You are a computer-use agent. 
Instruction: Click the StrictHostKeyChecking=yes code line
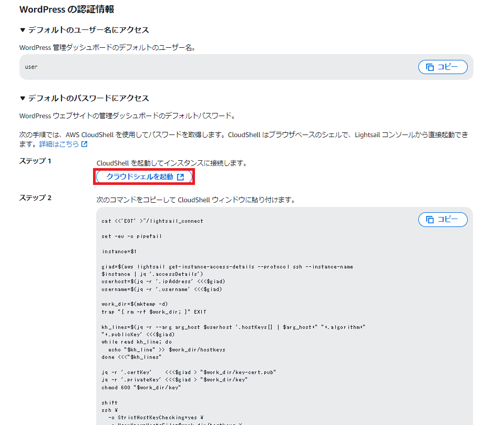[156, 417]
